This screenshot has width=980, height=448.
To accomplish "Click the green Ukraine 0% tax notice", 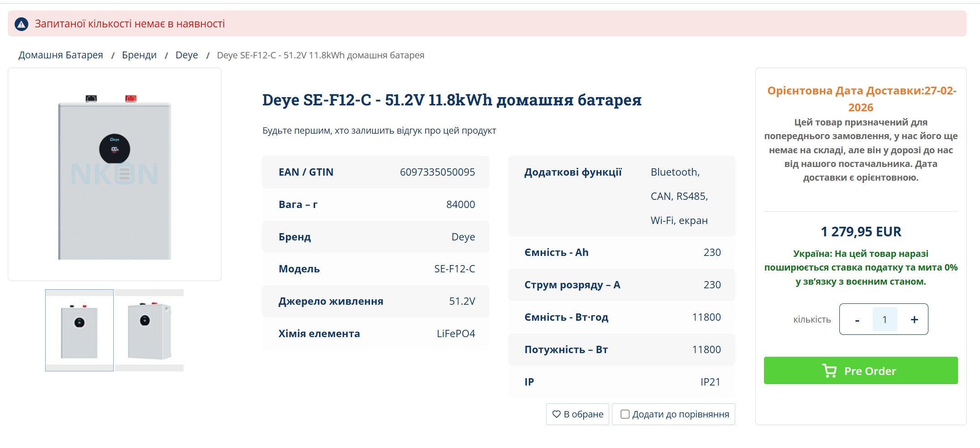I will 861,267.
